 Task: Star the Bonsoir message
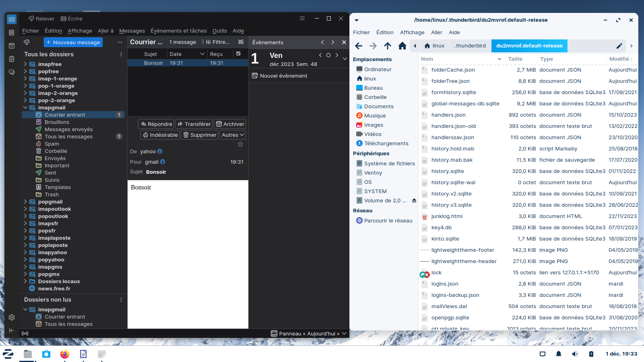(x=240, y=144)
